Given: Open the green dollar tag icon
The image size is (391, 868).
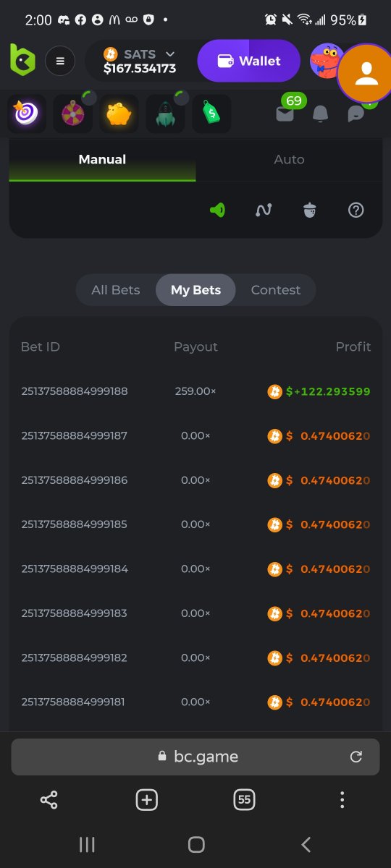Looking at the screenshot, I should pos(211,114).
